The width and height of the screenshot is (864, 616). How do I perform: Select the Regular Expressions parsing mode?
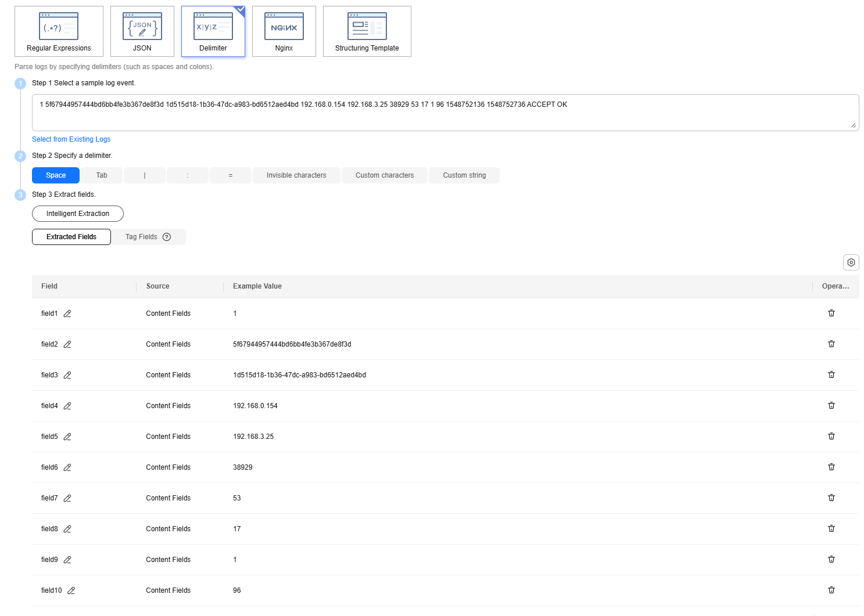(x=59, y=31)
